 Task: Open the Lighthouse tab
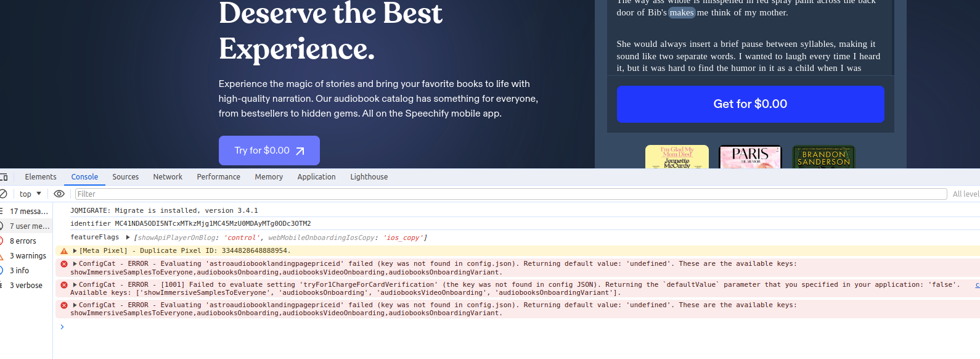369,177
